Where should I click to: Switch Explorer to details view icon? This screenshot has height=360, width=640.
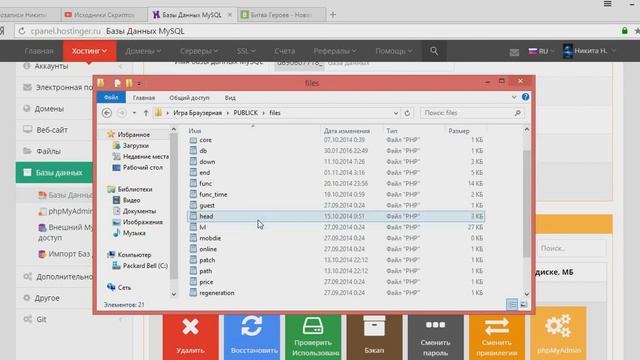[512, 304]
